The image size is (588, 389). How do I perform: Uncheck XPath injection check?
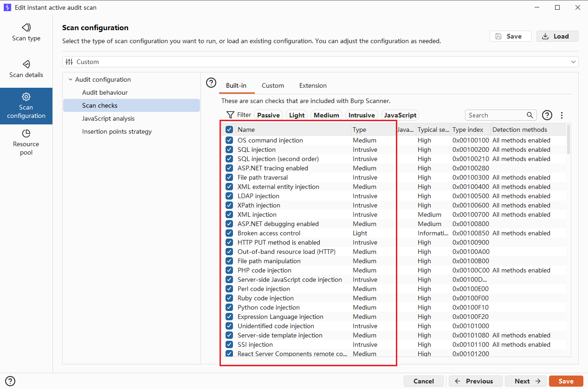coord(229,205)
